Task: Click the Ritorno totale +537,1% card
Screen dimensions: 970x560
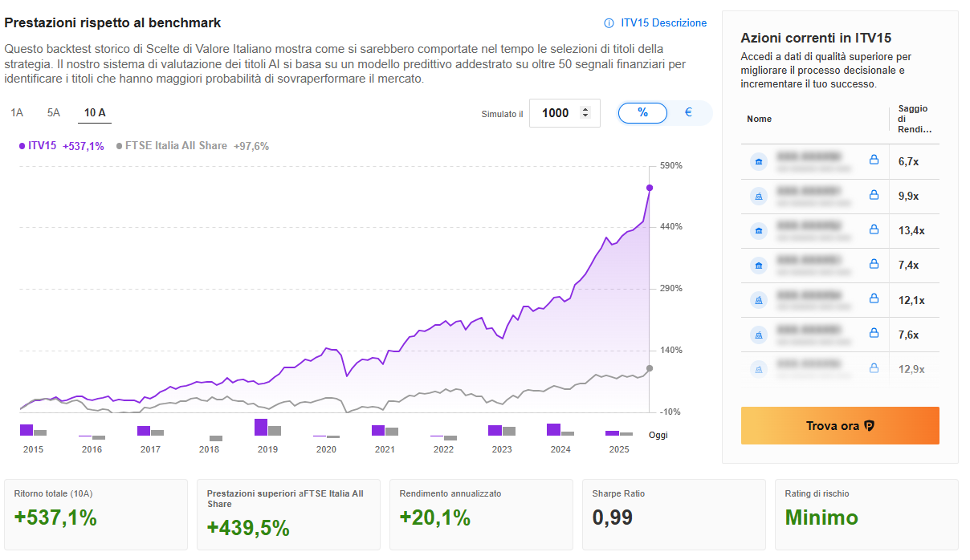Action: 96,514
